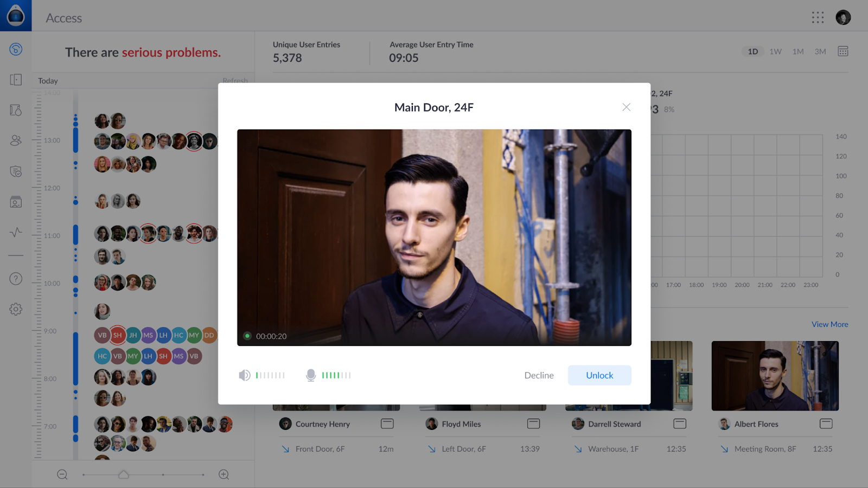Open the activity pulse icon in sidebar

(x=16, y=233)
